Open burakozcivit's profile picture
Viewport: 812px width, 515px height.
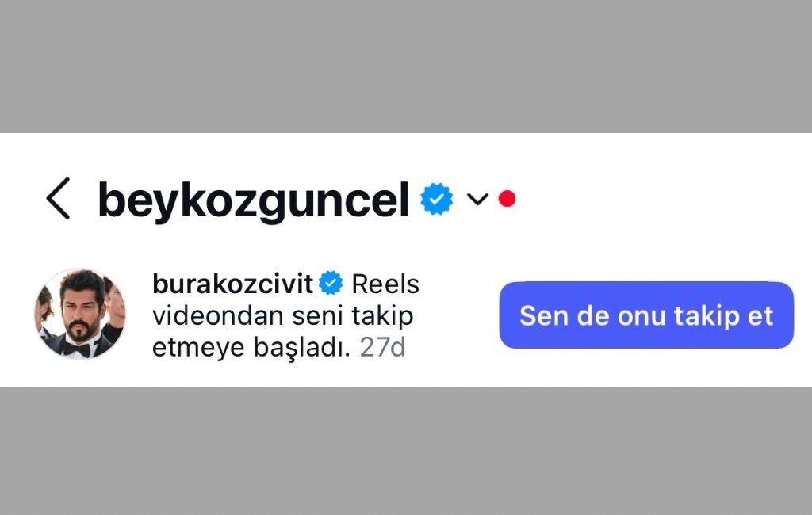80,314
